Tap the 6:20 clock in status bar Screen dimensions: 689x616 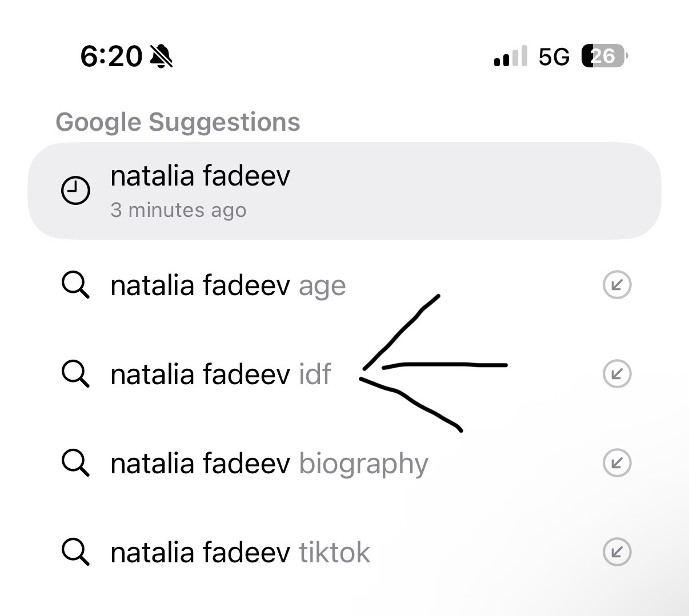click(111, 56)
